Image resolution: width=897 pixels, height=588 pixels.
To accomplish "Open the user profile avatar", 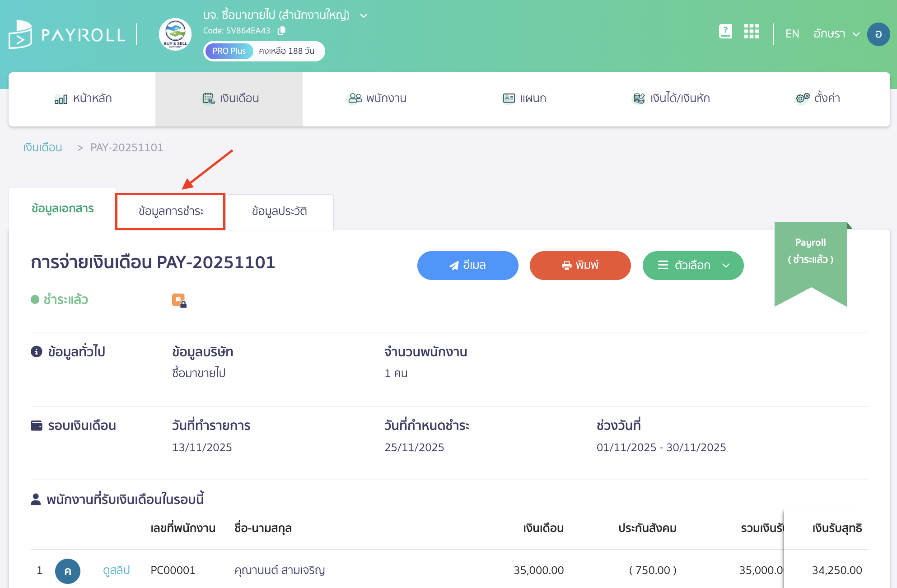I will pyautogui.click(x=878, y=34).
